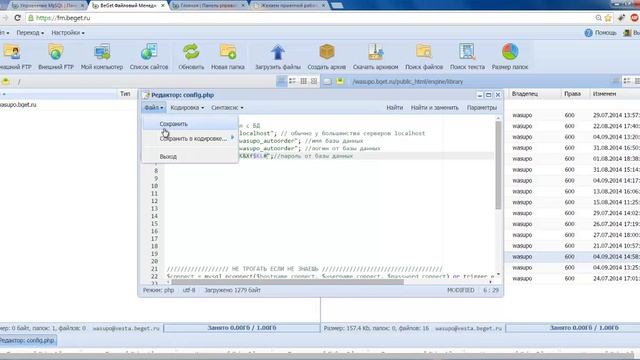
Task: Sort by the Изменен column header
Action: pyautogui.click(x=614, y=94)
